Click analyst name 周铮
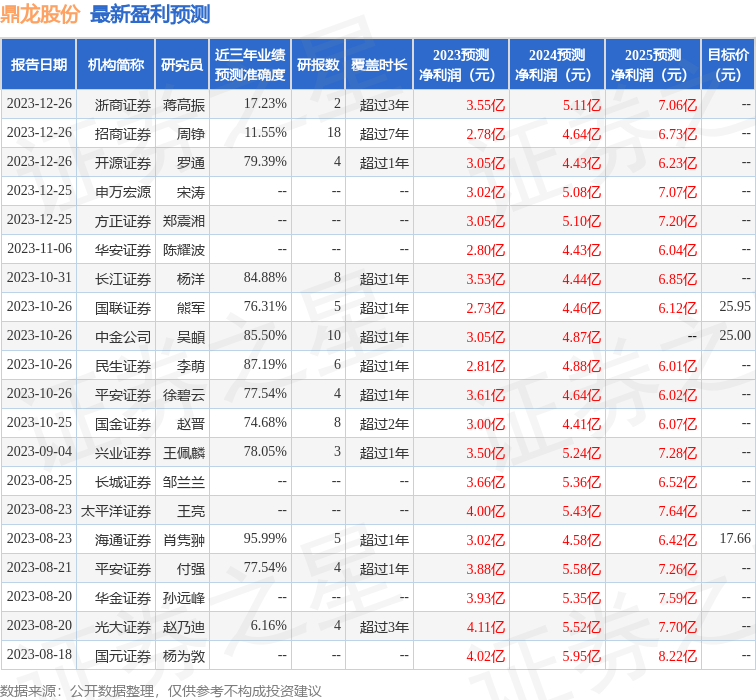This screenshot has width=756, height=700. (191, 134)
